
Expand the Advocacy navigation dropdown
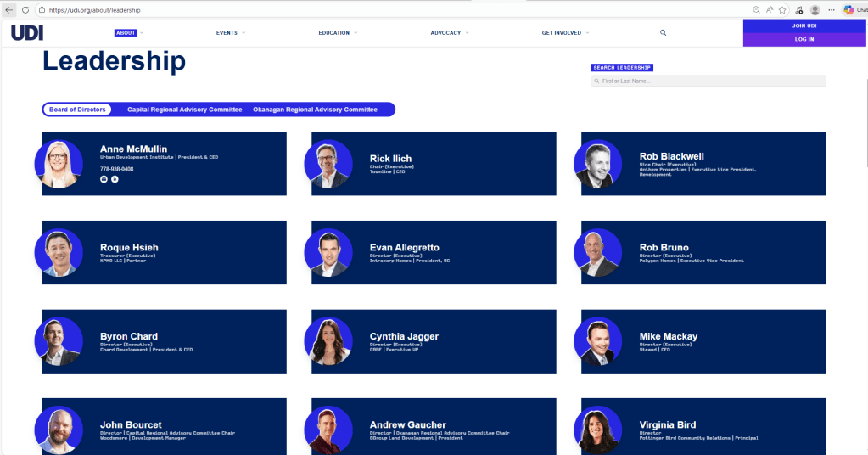pos(450,33)
